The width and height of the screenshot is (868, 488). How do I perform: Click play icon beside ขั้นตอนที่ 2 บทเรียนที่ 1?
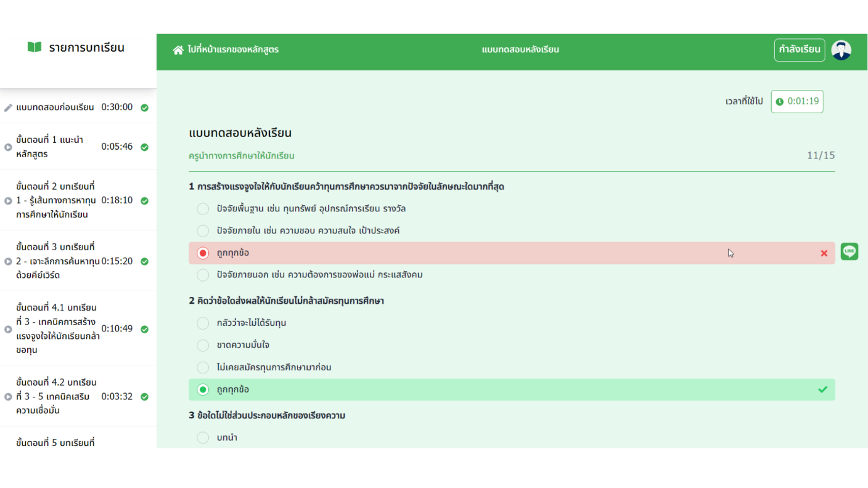click(8, 201)
